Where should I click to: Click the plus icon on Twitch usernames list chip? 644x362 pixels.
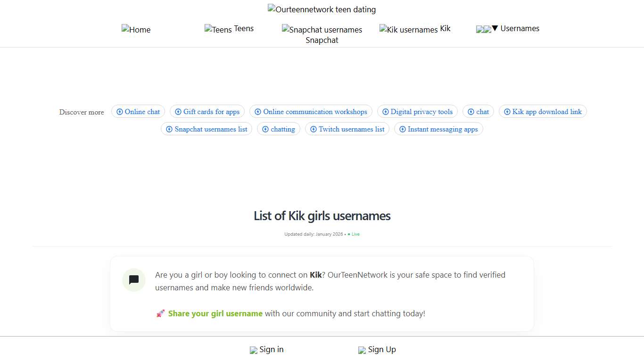point(313,129)
